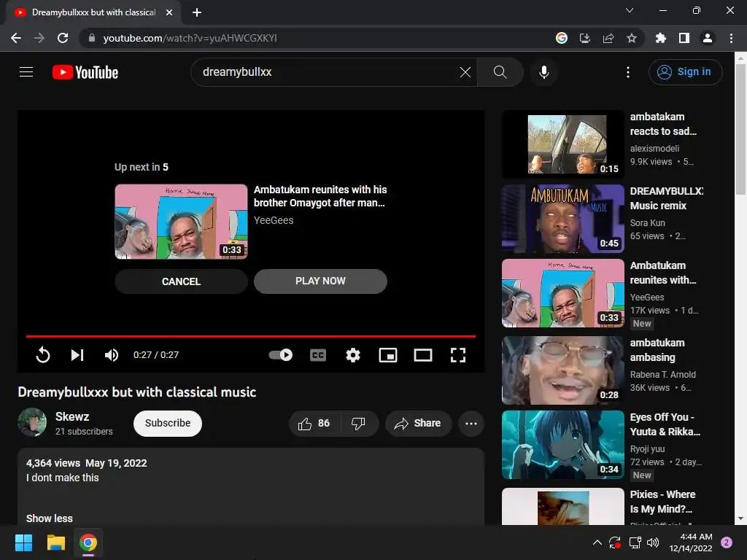The width and height of the screenshot is (747, 560).
Task: Open File Explorer from taskbar
Action: 55,542
